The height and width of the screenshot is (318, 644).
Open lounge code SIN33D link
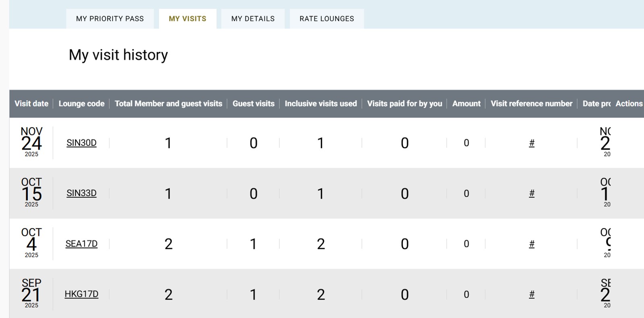(x=81, y=193)
